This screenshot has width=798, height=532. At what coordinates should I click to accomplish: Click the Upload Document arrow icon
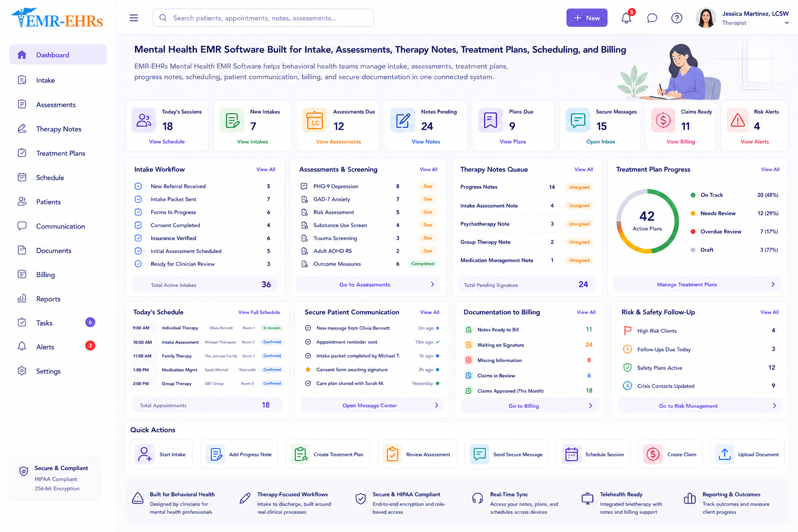(725, 454)
